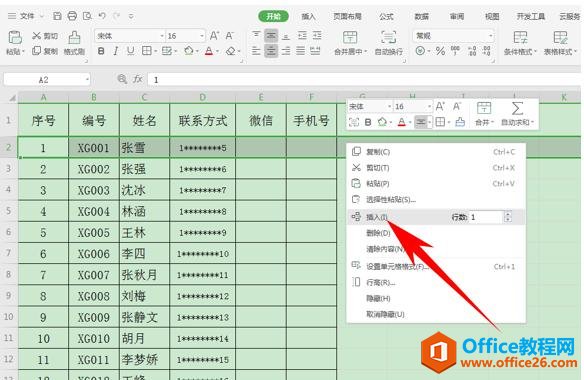
Task: Switch to the Insert (插入) ribbon tab
Action: point(308,16)
